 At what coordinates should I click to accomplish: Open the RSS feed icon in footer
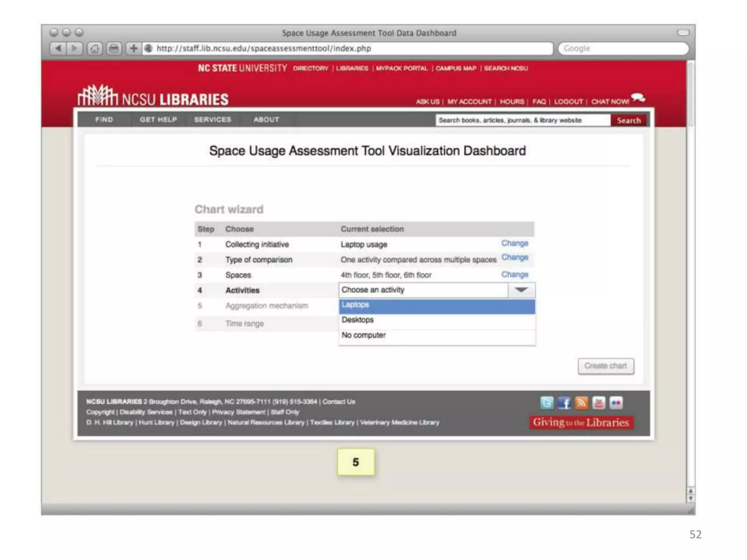(x=581, y=403)
